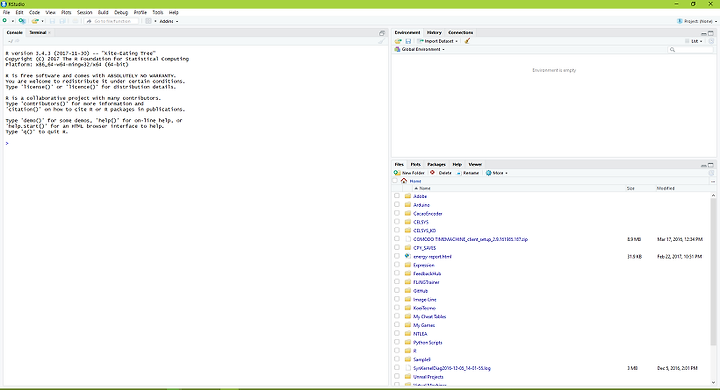Viewport: 720px width, 390px height.
Task: Check the Adobe folder checkbox
Action: click(x=397, y=196)
